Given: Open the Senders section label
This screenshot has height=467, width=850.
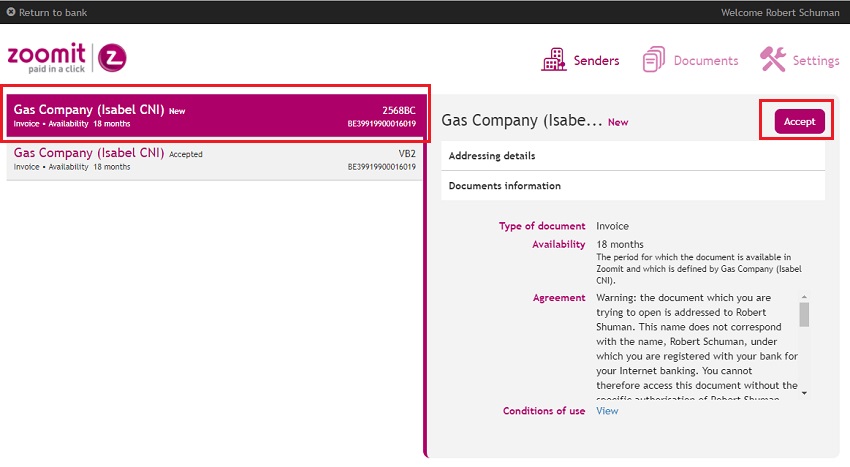Looking at the screenshot, I should [x=596, y=60].
